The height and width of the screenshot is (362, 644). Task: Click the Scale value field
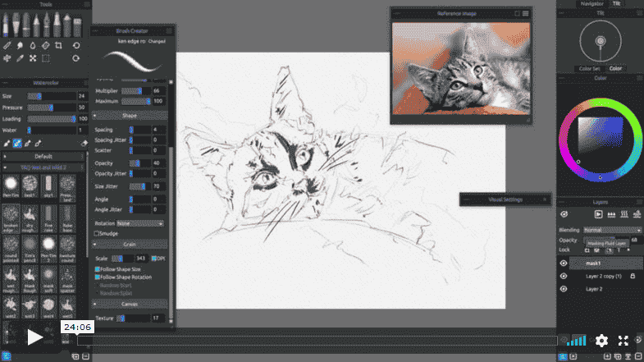[x=142, y=259]
